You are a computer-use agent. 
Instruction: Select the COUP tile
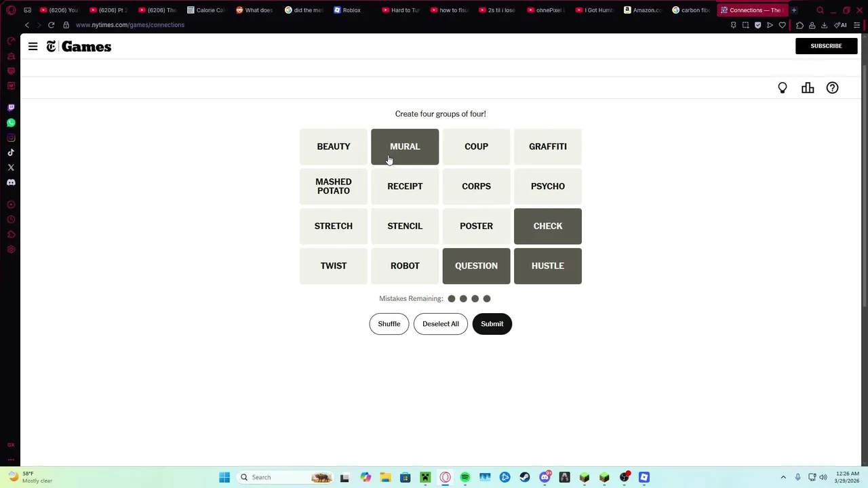tap(476, 146)
